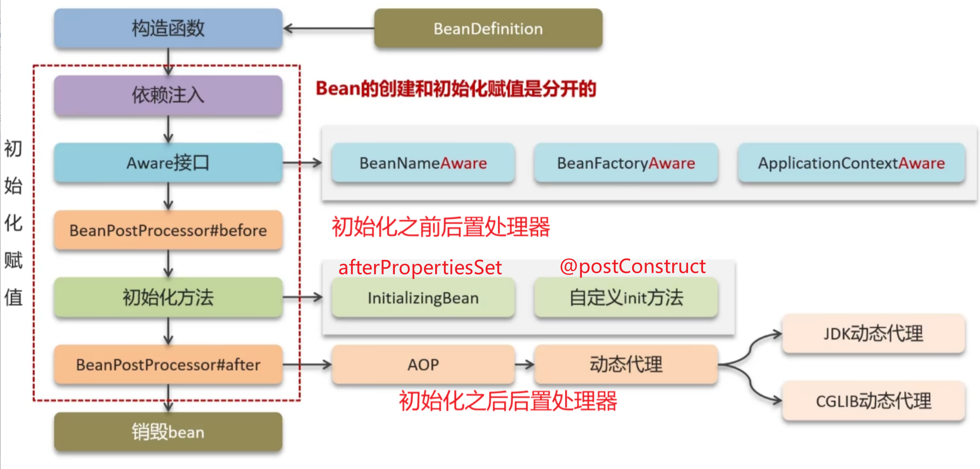Screen dimensions: 980x469
Task: Select the BeanPostProcessor#after box
Action: click(x=168, y=365)
